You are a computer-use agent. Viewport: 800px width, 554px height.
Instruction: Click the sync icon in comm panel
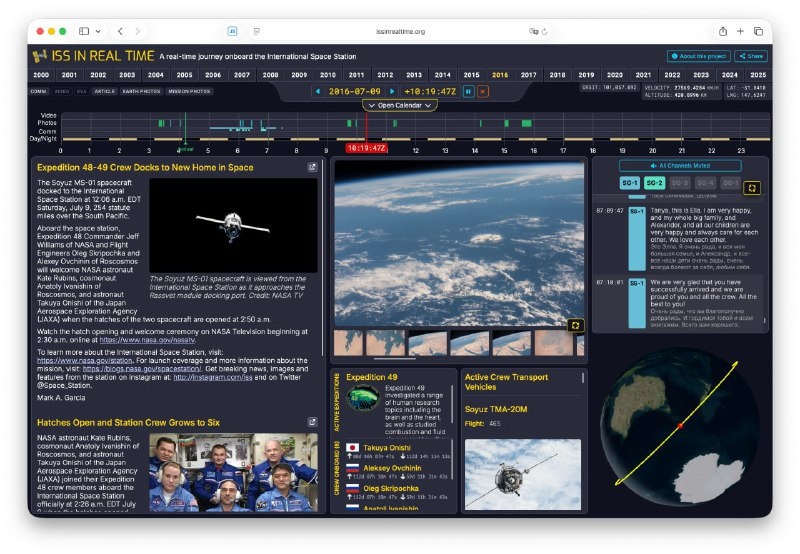tap(752, 188)
